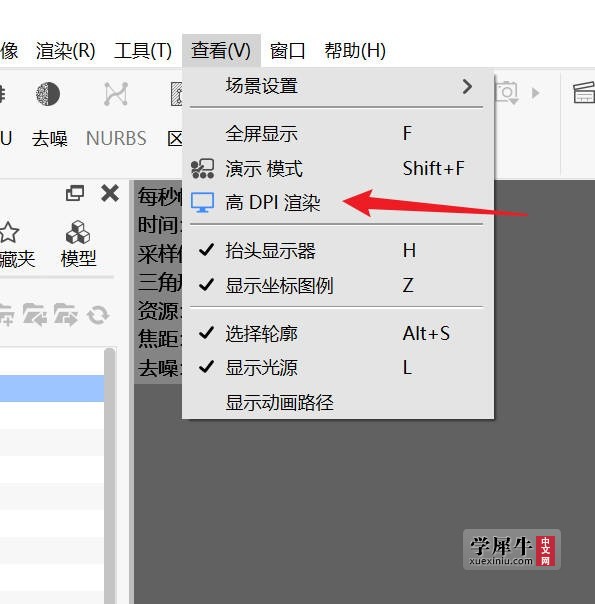This screenshot has width=595, height=604.
Task: Toggle 选择轮廓 option
Action: tap(338, 333)
